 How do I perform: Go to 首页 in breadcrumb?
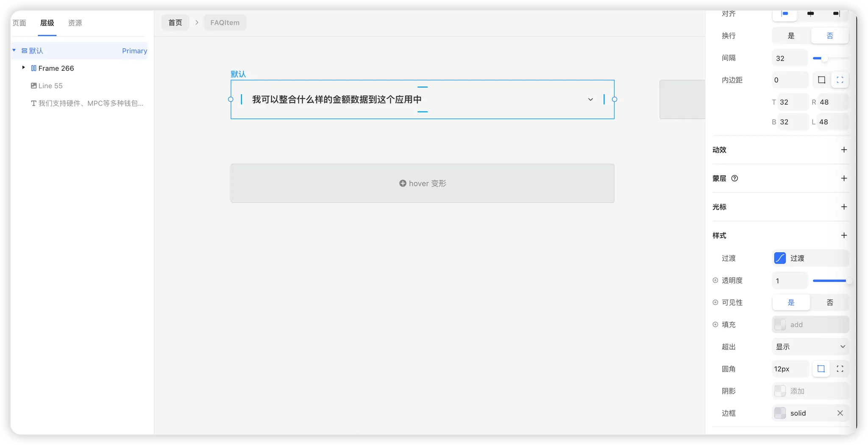pos(175,22)
